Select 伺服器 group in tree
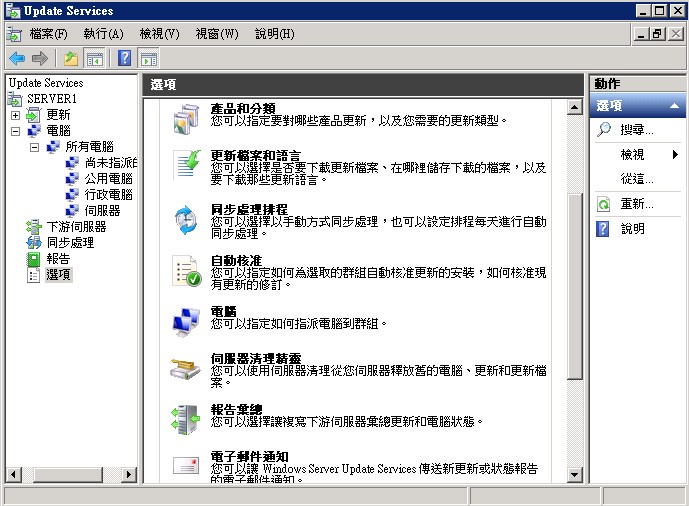Viewport: 689px width, 506px height. click(102, 211)
